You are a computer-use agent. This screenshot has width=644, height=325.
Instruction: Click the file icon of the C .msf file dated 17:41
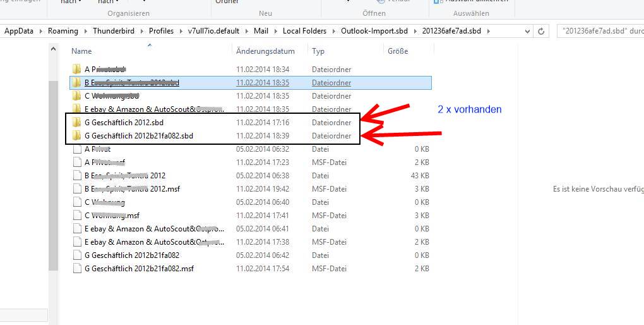click(77, 215)
